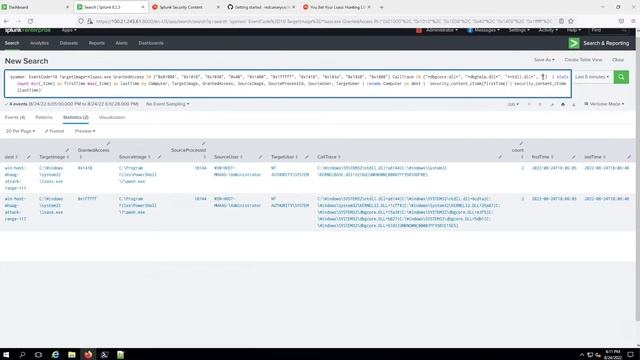640x360 pixels.
Task: Expand the Messages dropdown
Action: (484, 30)
